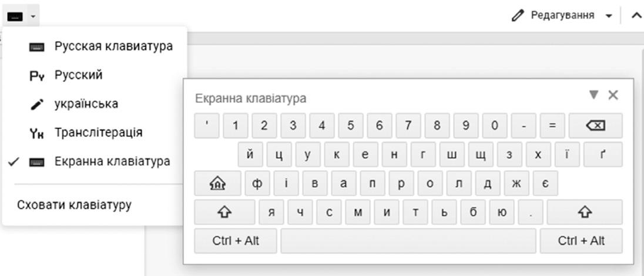Click Сховати клавіатуру menu entry
The image size is (644, 276).
pos(74,205)
